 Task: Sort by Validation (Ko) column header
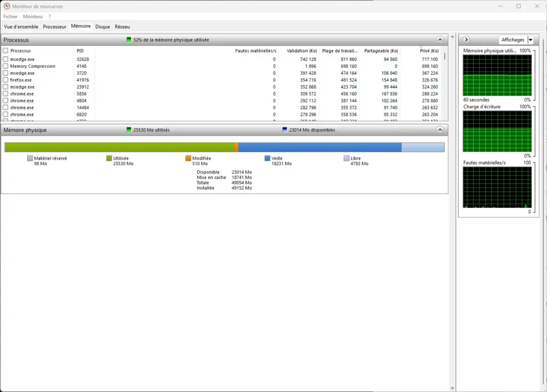pyautogui.click(x=301, y=51)
